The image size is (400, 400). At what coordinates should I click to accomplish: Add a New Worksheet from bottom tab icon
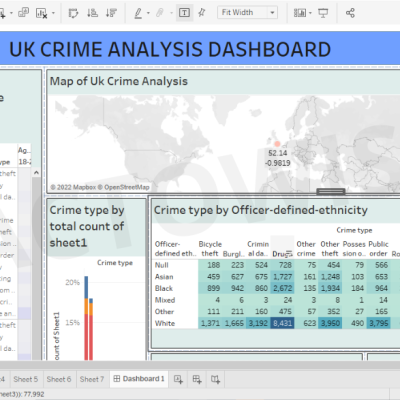(178, 379)
